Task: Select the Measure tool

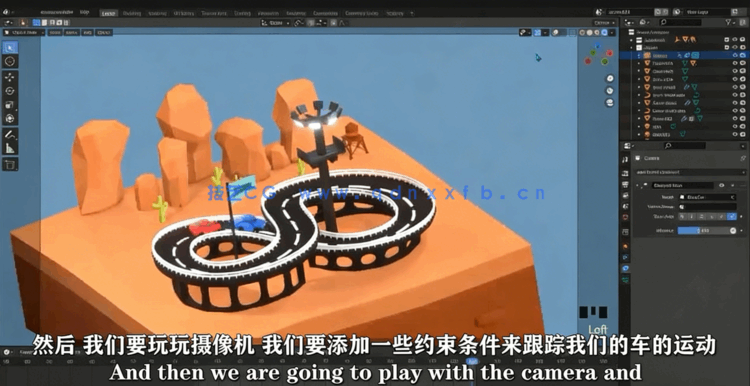Action: (10, 148)
